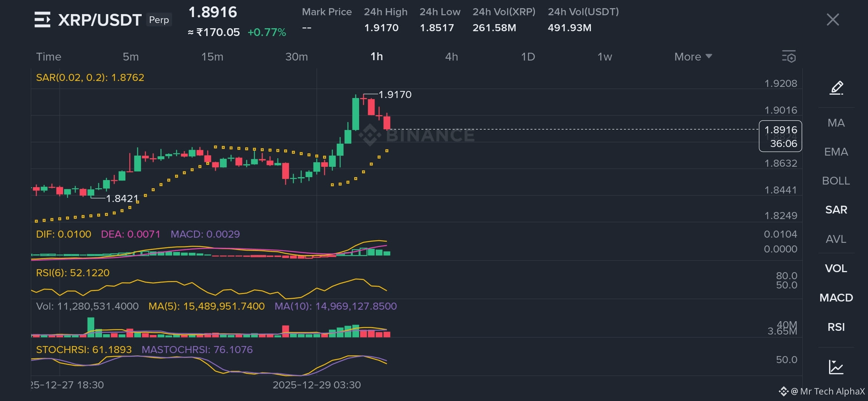
Task: Click the MACD: 0.0029 legend value
Action: [205, 234]
